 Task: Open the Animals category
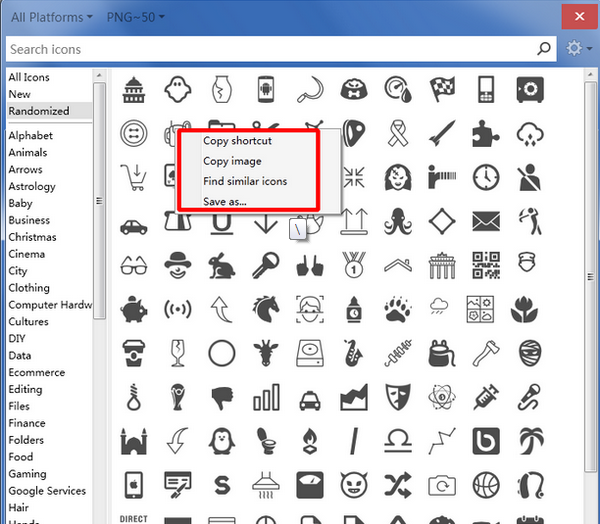27,153
